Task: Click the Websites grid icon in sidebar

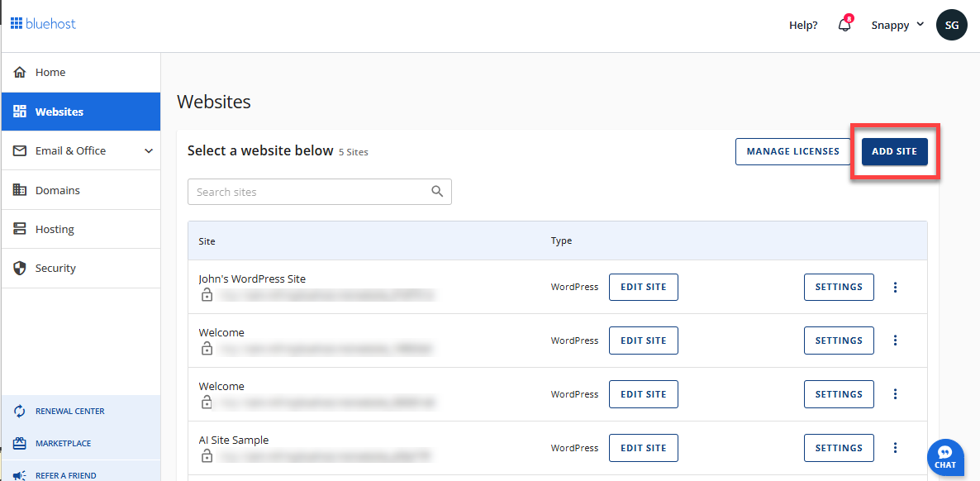Action: tap(19, 112)
